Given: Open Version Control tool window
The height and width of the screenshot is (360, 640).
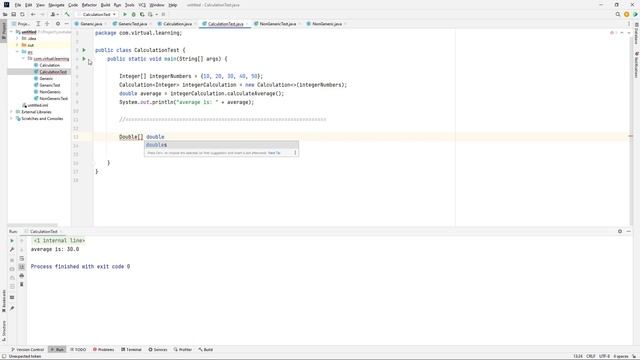Looking at the screenshot, I should pyautogui.click(x=27, y=350).
